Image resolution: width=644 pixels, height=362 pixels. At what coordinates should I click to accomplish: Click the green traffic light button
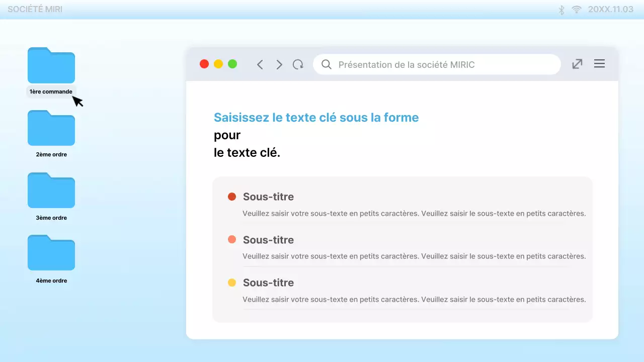[x=232, y=64]
